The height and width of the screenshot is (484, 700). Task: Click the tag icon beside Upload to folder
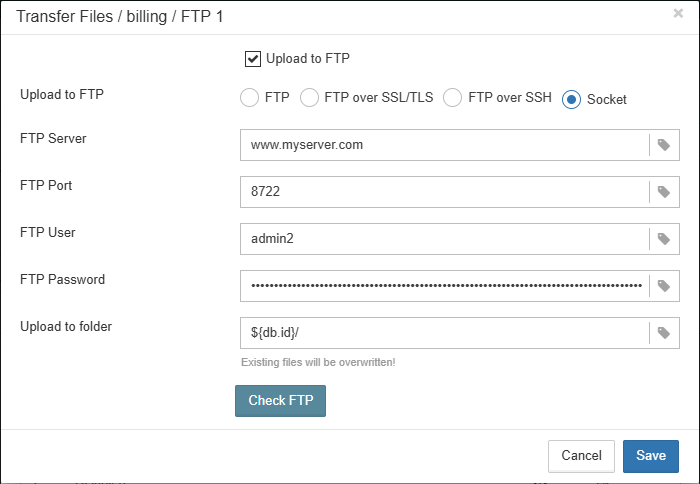[x=664, y=333]
